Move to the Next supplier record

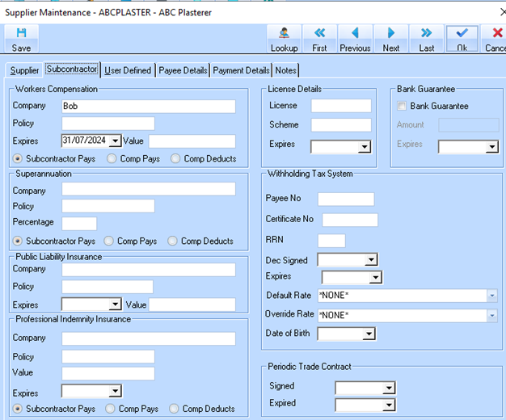tap(391, 34)
